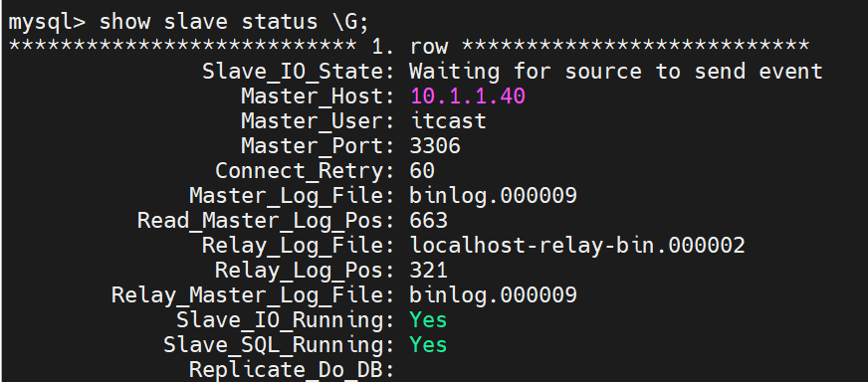
Task: Click the Connect_Retry value 60
Action: (x=422, y=171)
